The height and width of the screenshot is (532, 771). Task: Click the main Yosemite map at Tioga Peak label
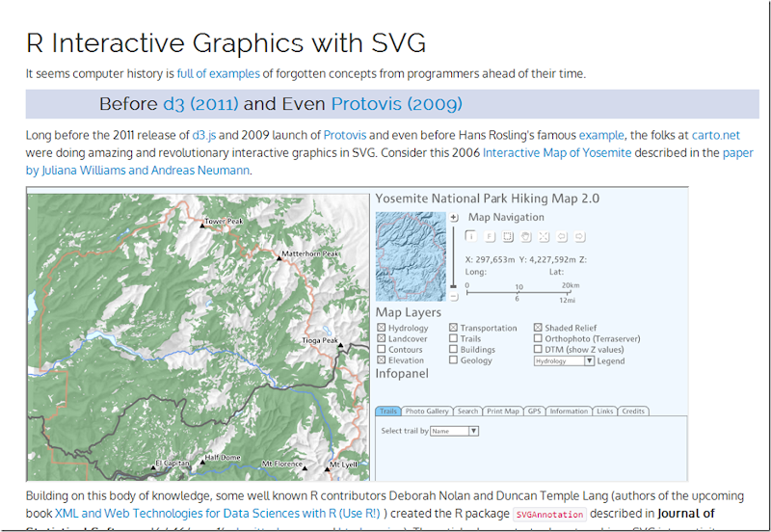tap(320, 340)
